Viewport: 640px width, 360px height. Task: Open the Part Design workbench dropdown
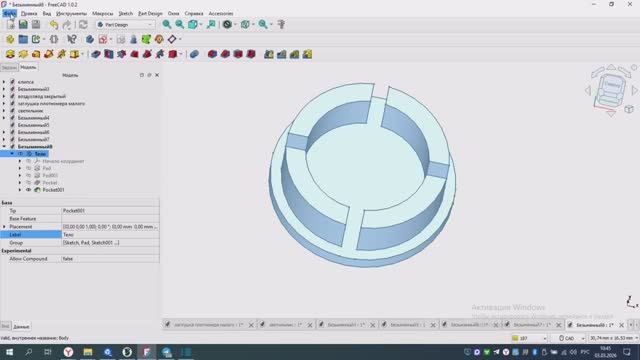coord(125,24)
